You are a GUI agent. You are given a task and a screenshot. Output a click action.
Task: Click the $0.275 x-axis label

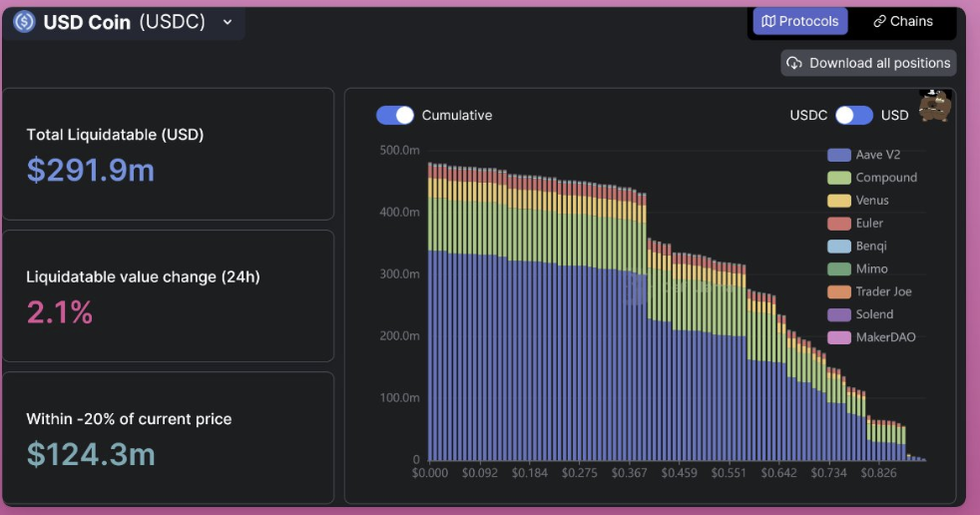tap(580, 473)
